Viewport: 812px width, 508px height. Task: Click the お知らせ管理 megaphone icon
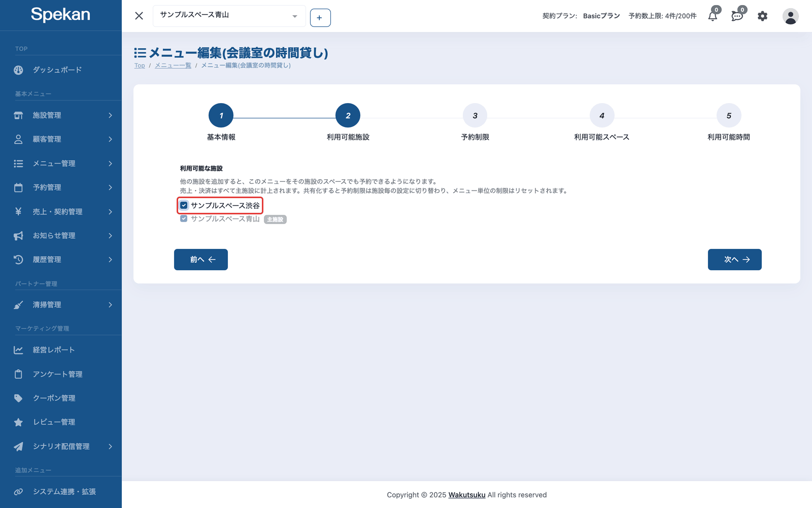coord(18,236)
